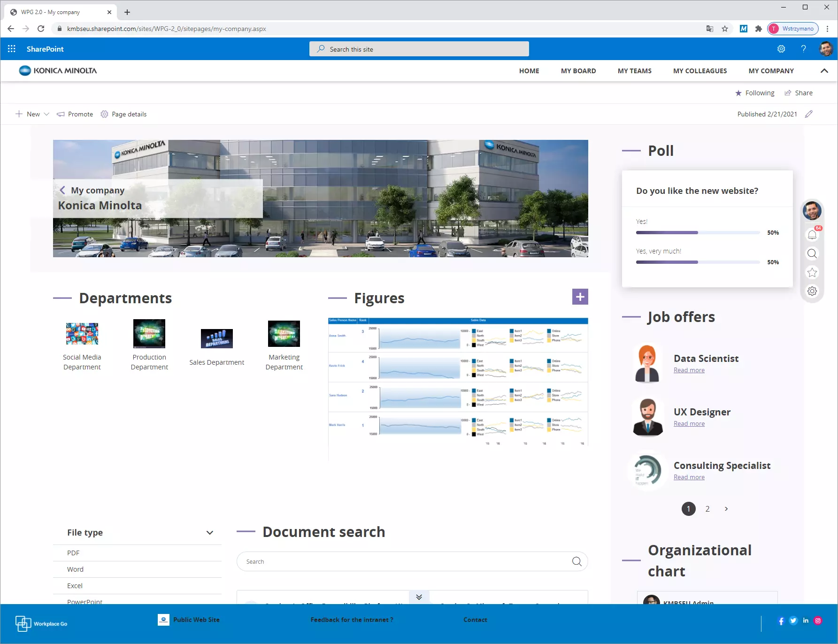
Task: Open the MY TEAMS navigation item
Action: [x=635, y=71]
